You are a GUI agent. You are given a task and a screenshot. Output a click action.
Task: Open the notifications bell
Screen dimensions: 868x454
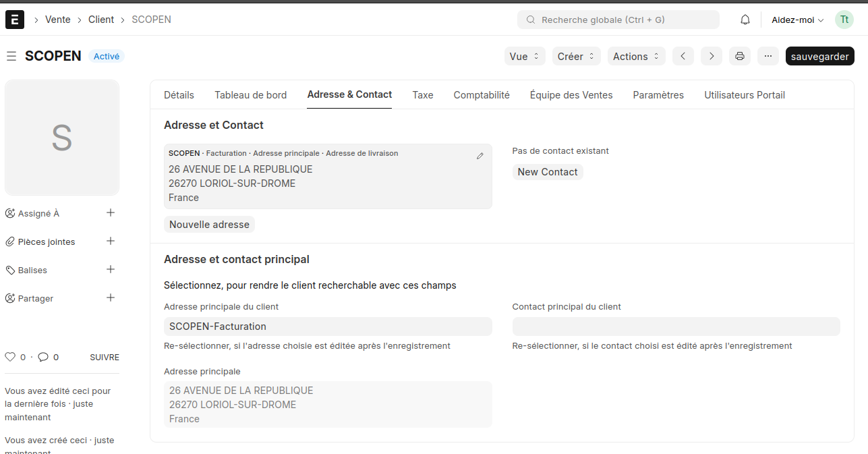click(x=745, y=20)
